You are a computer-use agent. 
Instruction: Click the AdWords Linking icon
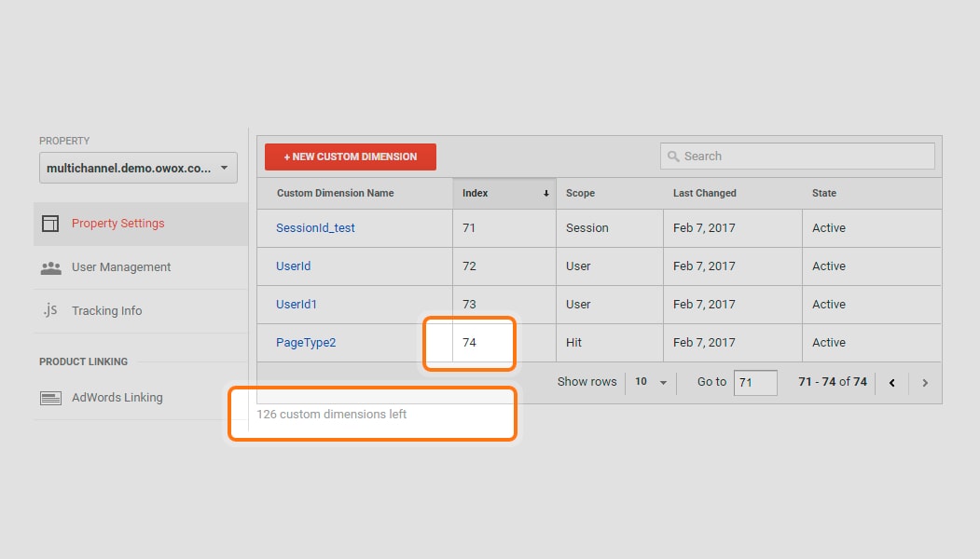pyautogui.click(x=50, y=398)
